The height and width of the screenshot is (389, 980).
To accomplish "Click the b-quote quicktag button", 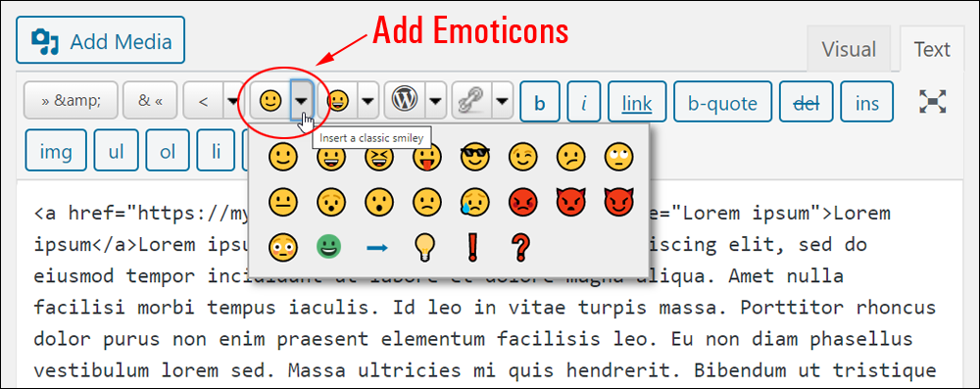I will [722, 101].
